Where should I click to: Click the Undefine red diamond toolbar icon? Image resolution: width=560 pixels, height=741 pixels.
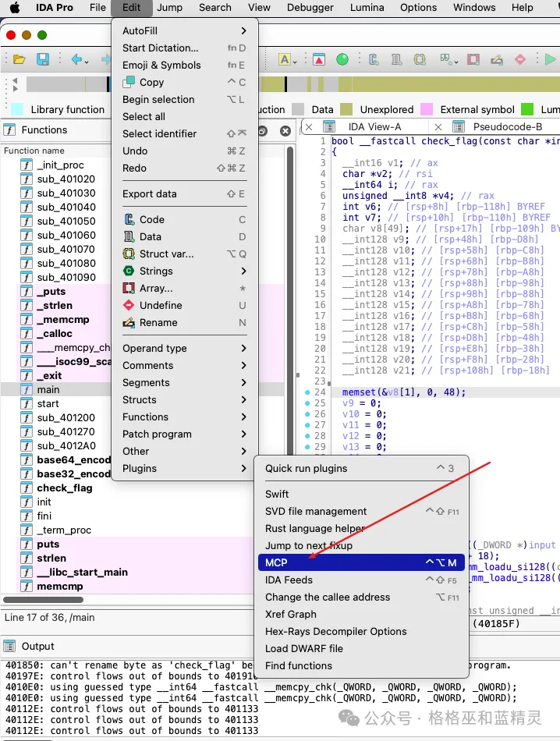pos(519,59)
